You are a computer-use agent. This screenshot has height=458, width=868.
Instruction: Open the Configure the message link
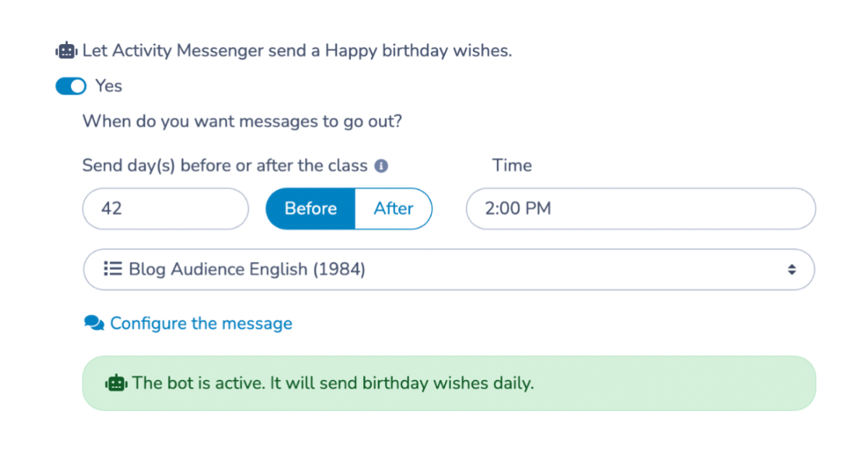tap(201, 323)
